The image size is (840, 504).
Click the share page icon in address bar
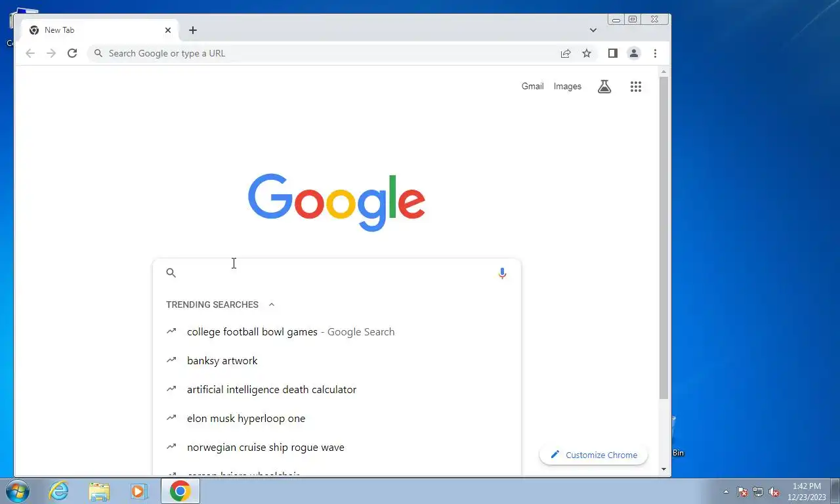click(x=566, y=53)
